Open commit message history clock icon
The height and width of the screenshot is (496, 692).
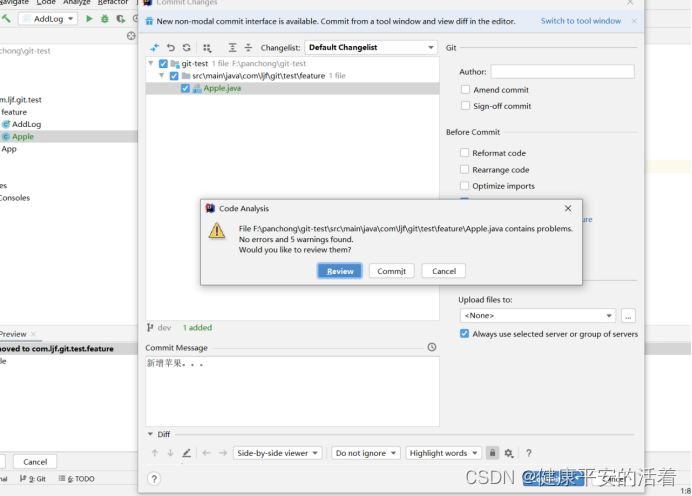pyautogui.click(x=432, y=347)
